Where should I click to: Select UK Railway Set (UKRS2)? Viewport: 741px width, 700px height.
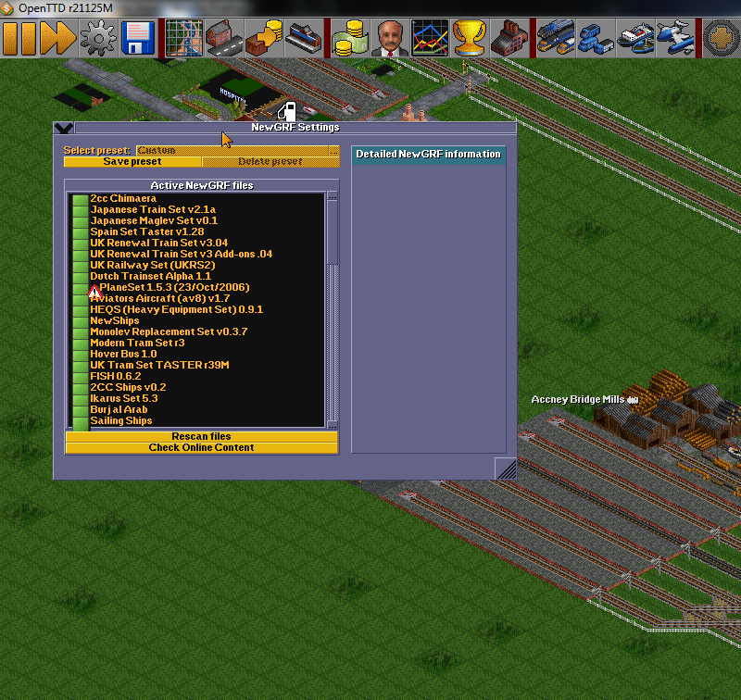pos(196,265)
